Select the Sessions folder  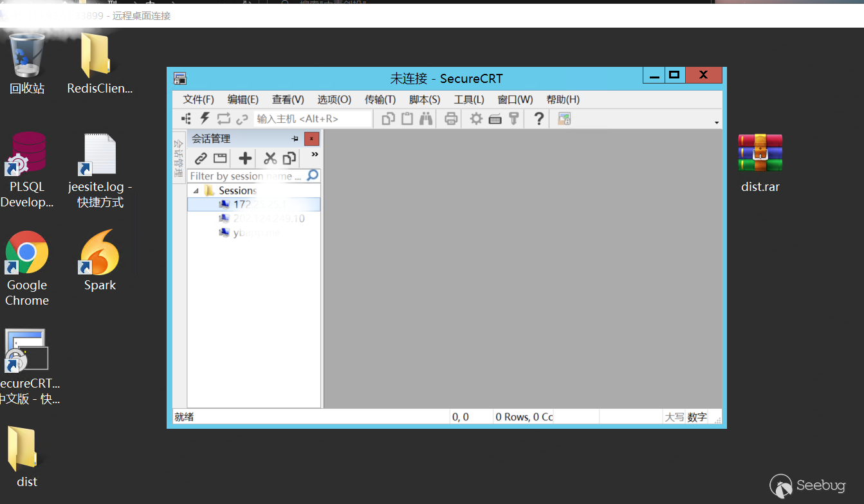[237, 190]
